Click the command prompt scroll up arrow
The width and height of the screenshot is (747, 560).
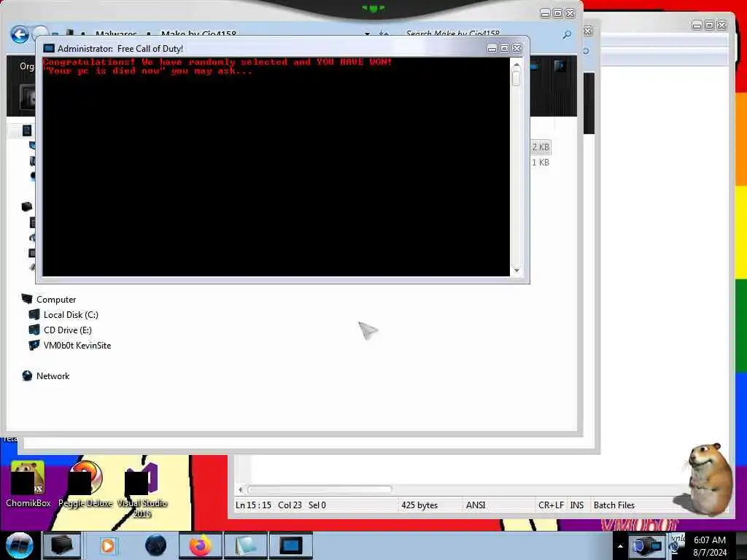coord(516,64)
